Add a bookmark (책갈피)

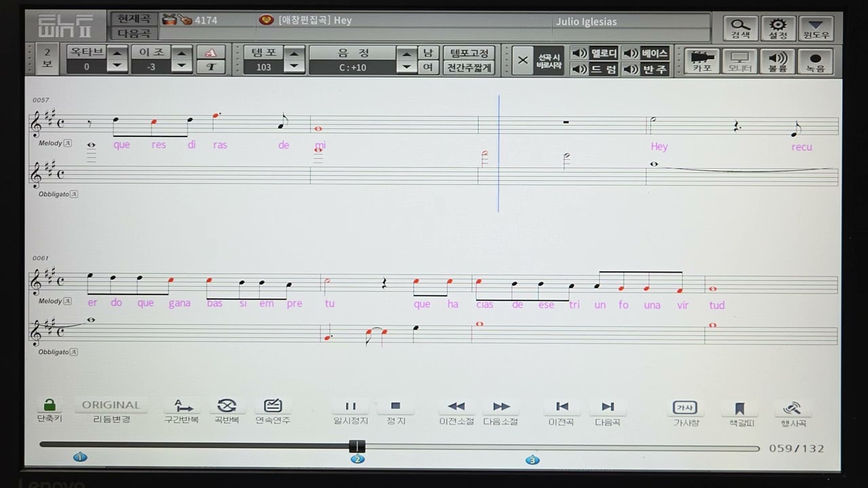click(x=741, y=413)
